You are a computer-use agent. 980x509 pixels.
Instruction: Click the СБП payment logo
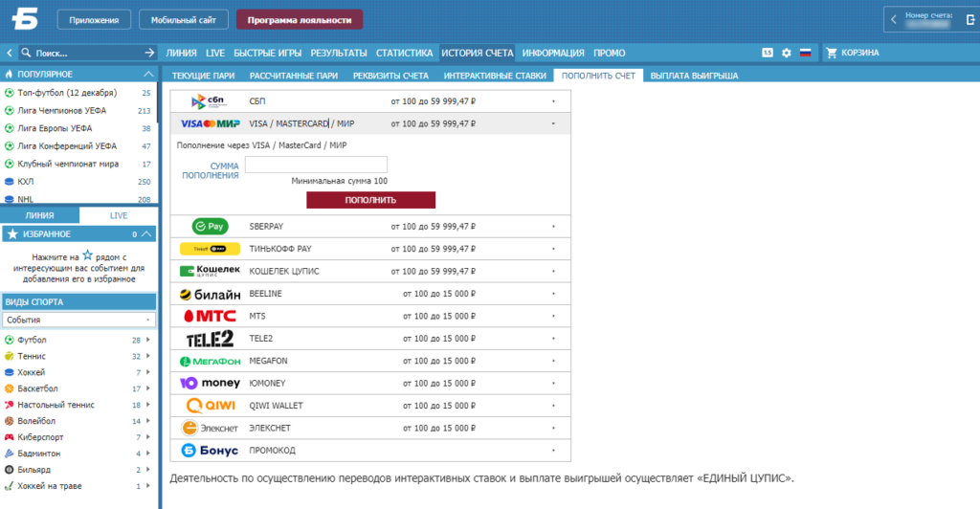(x=210, y=101)
